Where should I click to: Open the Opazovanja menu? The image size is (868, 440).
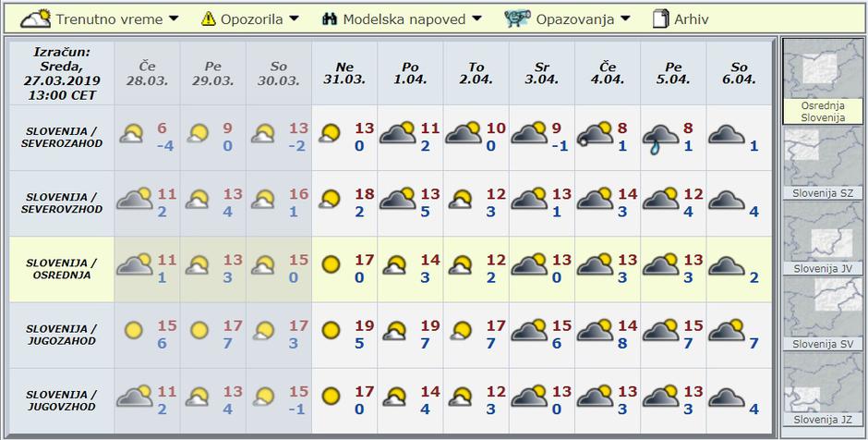tap(583, 18)
